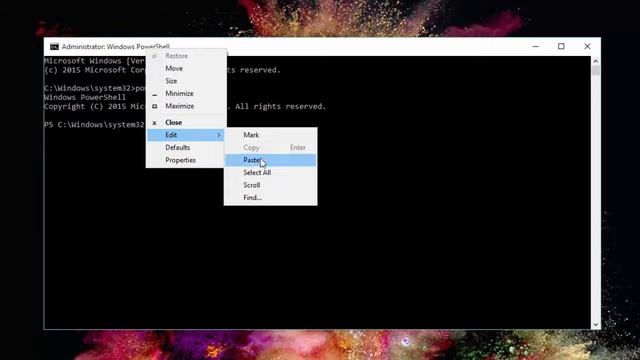Click the minimize icon beside Minimize entry

(155, 95)
